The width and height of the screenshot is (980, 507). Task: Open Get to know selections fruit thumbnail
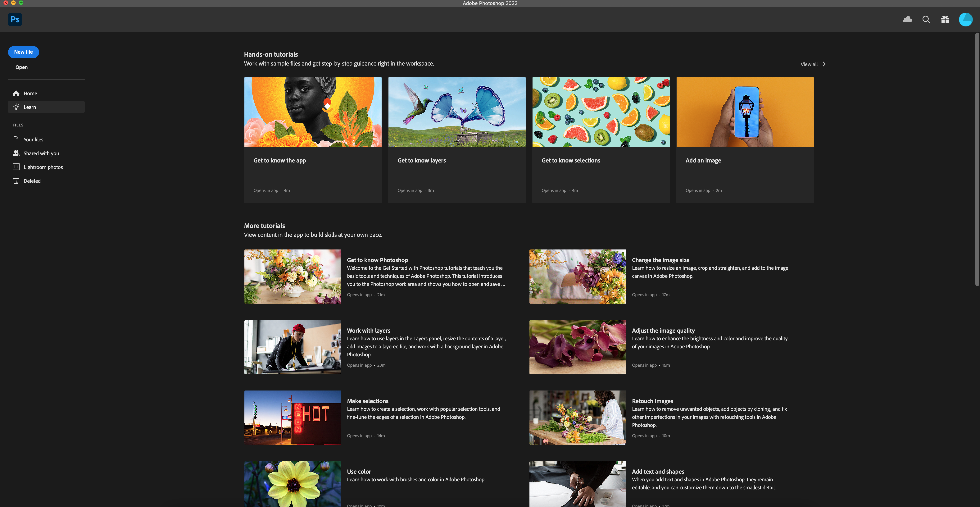click(601, 112)
